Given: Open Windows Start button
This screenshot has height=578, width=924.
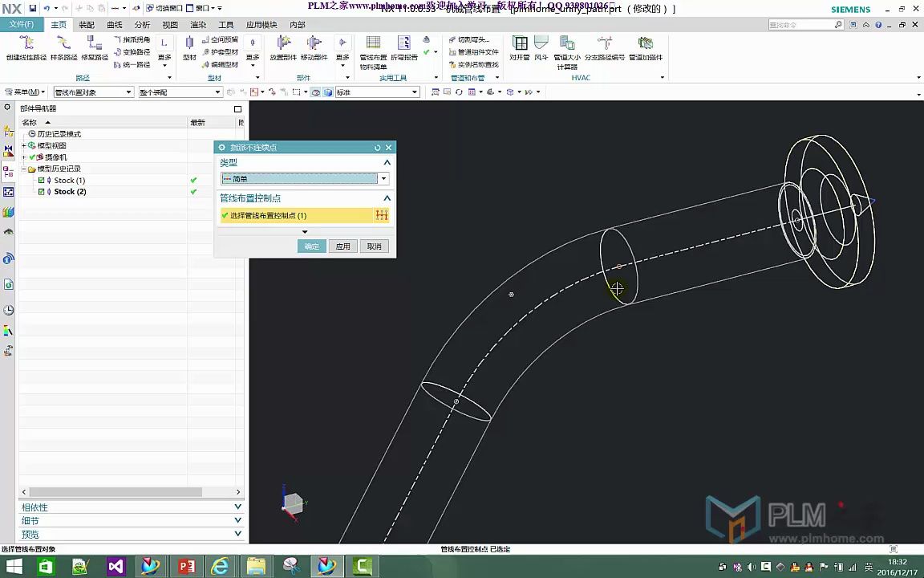Looking at the screenshot, I should [x=13, y=567].
